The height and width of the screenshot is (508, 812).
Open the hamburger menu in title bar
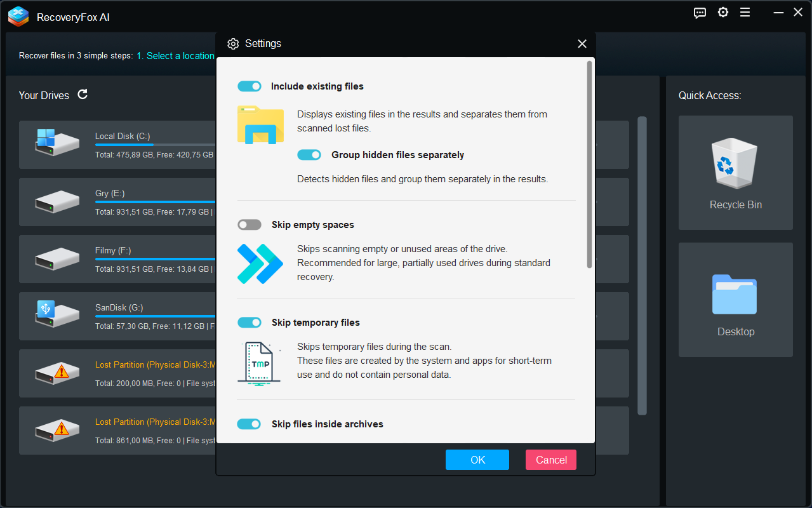745,12
